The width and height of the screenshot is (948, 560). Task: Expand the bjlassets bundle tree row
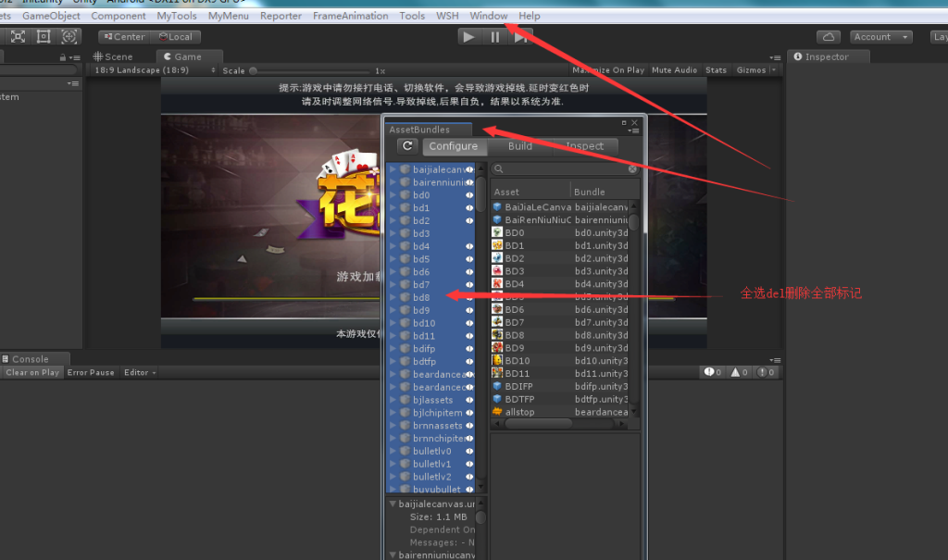393,400
